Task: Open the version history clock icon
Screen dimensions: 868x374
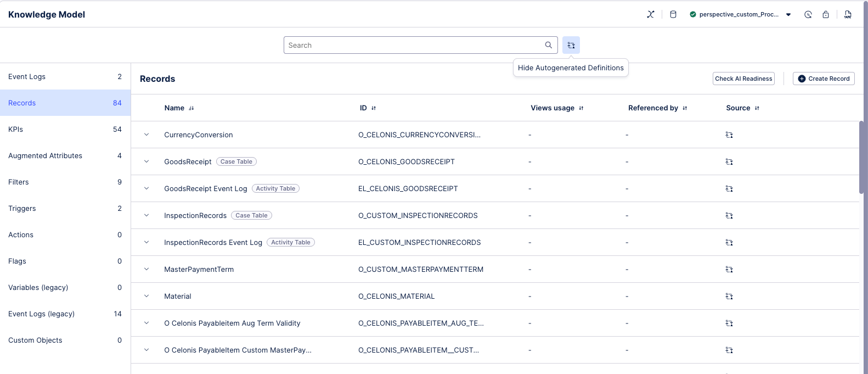Action: click(808, 14)
